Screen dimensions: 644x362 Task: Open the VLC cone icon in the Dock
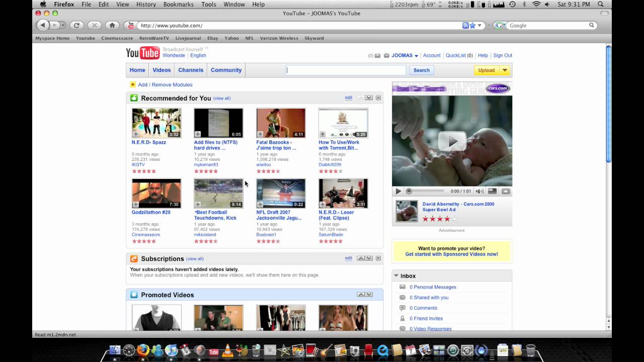tap(228, 350)
